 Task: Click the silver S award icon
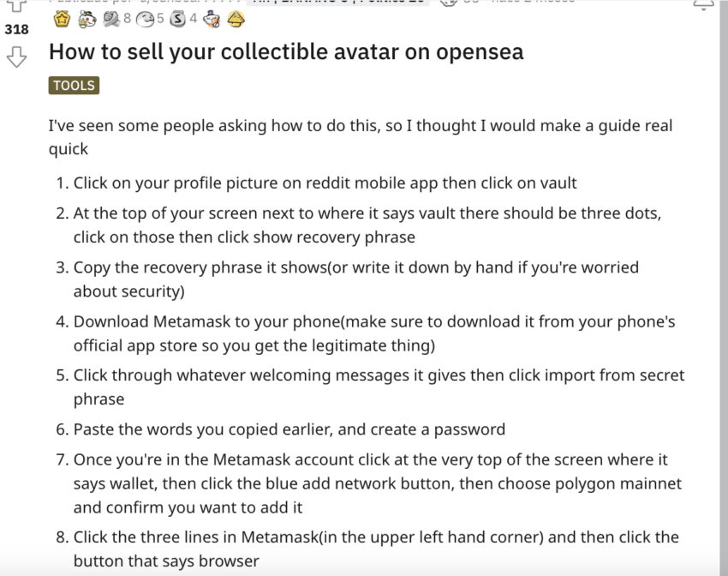(x=177, y=18)
